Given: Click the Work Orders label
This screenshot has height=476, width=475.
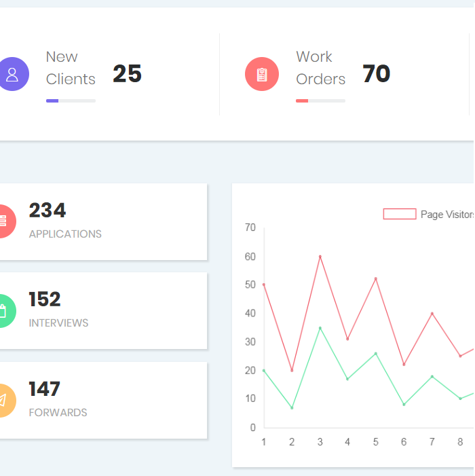Looking at the screenshot, I should point(320,68).
